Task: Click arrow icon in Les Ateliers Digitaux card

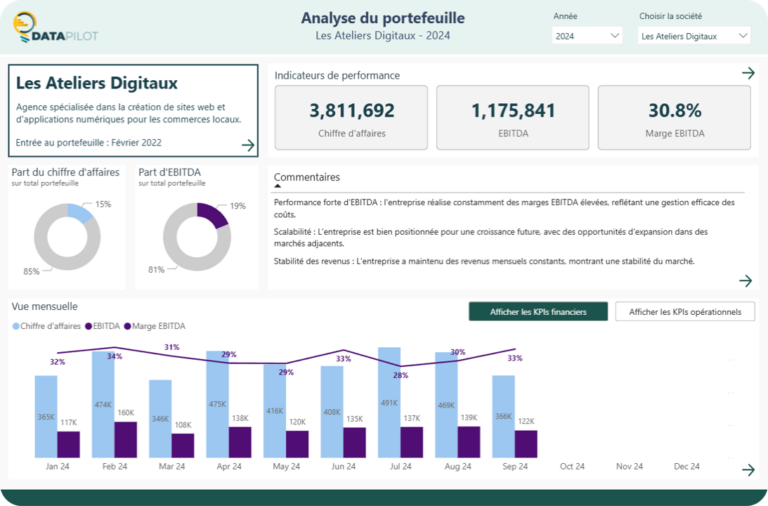Action: click(248, 145)
